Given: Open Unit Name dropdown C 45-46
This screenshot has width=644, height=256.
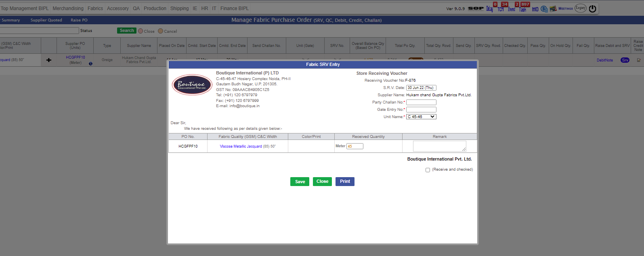Looking at the screenshot, I should 421,116.
